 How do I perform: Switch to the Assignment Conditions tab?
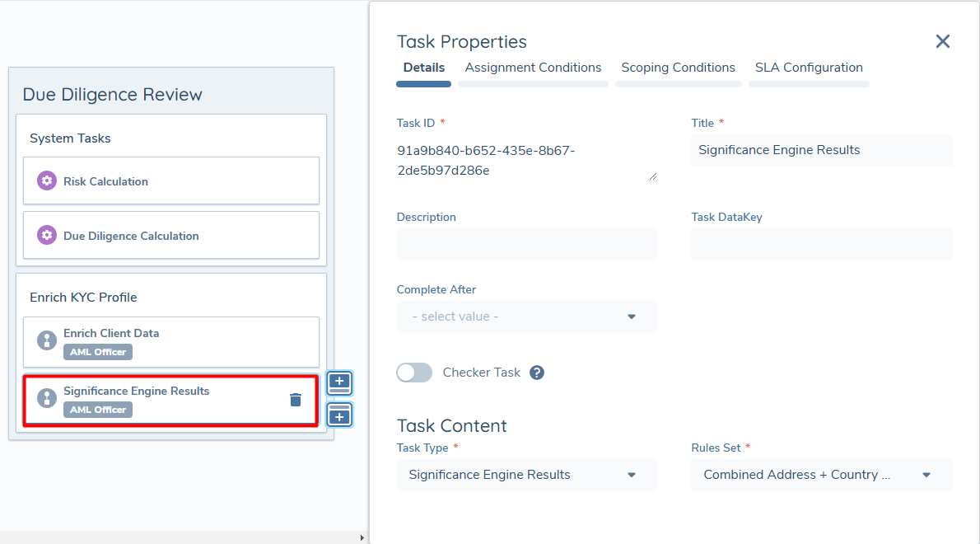(x=532, y=68)
